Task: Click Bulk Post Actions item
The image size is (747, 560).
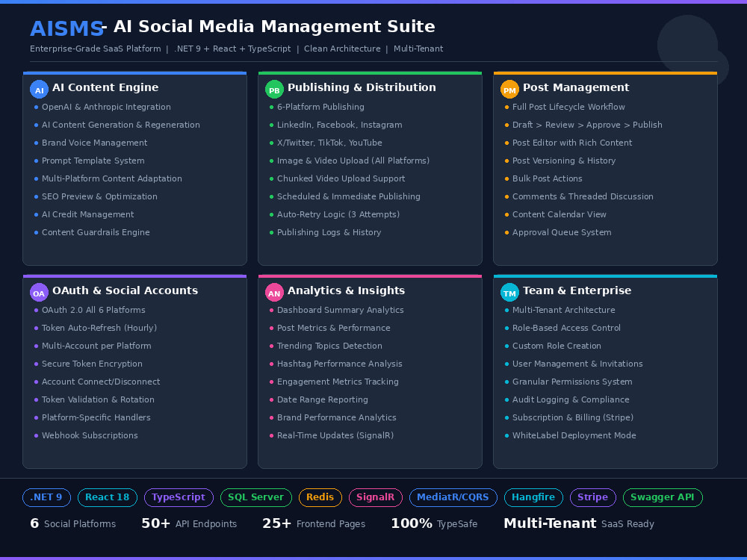Action: [x=548, y=178]
